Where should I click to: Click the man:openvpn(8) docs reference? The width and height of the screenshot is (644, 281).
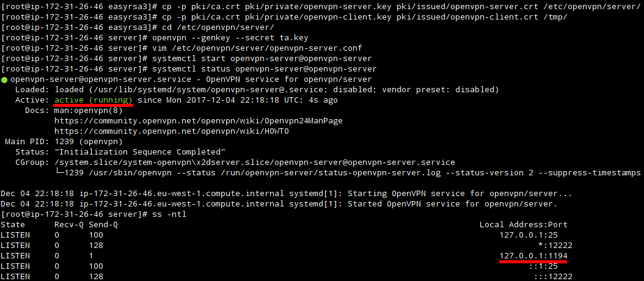click(x=88, y=111)
